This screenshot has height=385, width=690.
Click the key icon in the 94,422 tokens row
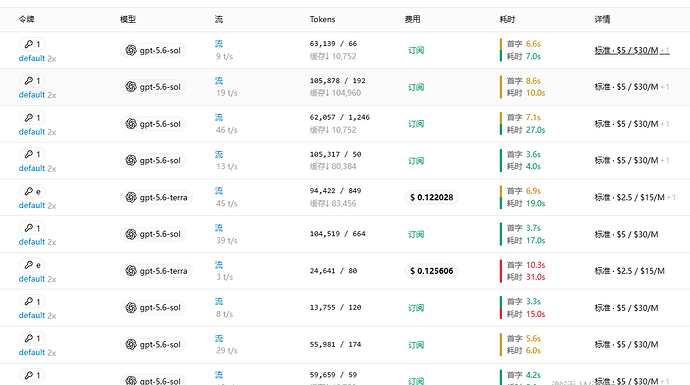click(29, 191)
